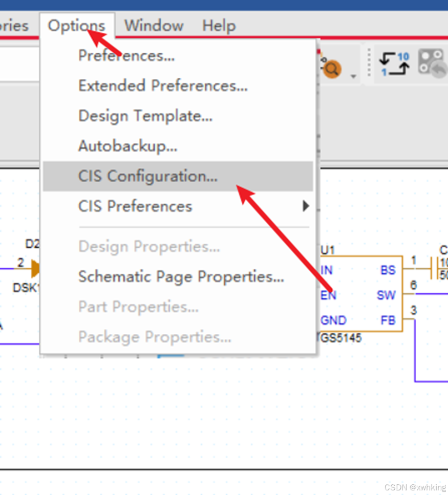
Task: Select the orange diode symbol under D2
Action: (36, 269)
